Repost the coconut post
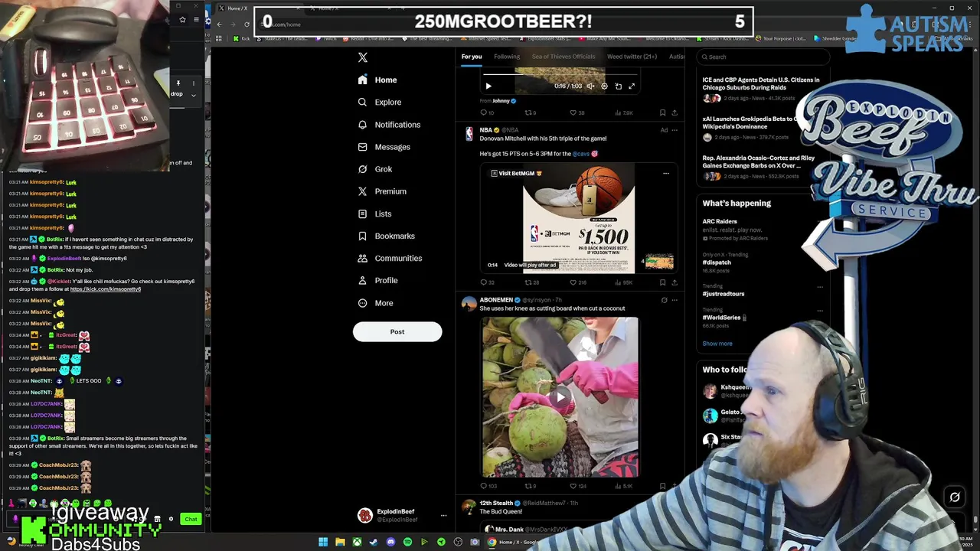The height and width of the screenshot is (551, 980). click(x=530, y=486)
